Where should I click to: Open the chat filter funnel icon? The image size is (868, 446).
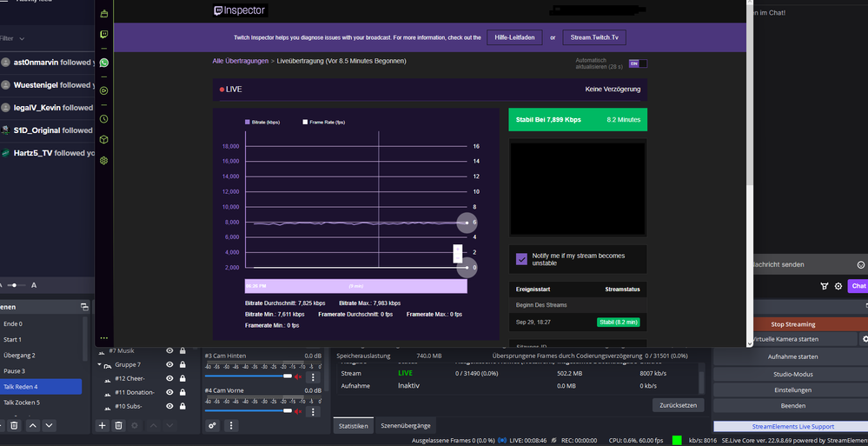pos(825,286)
